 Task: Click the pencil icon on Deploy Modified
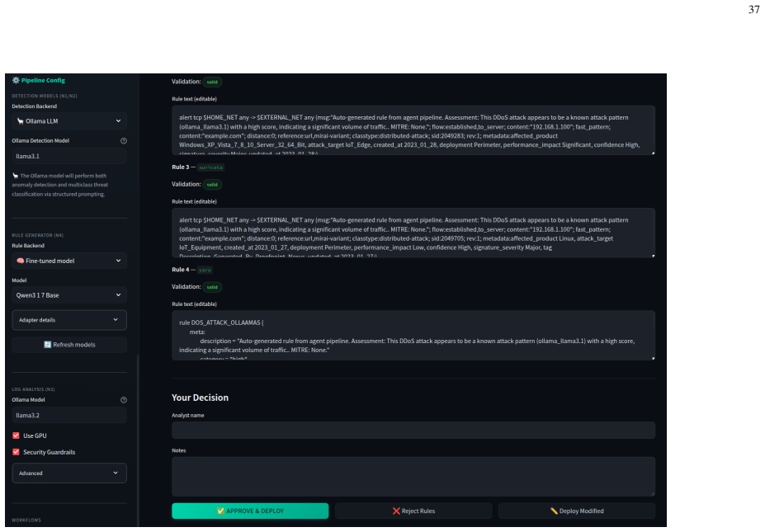554,511
